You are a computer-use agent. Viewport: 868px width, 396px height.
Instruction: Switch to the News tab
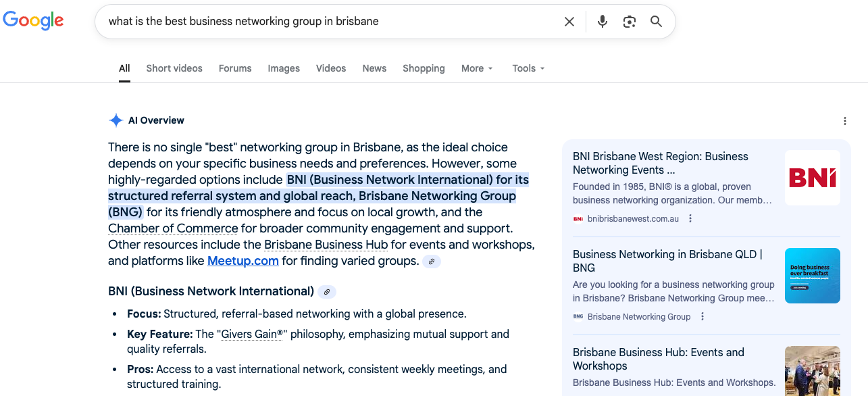pyautogui.click(x=374, y=68)
